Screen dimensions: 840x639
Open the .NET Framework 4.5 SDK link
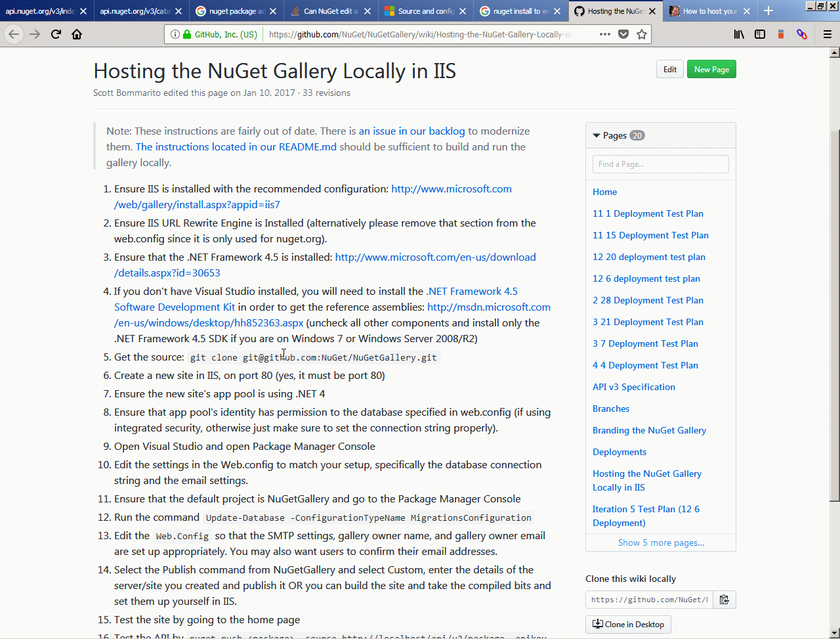tap(316, 299)
